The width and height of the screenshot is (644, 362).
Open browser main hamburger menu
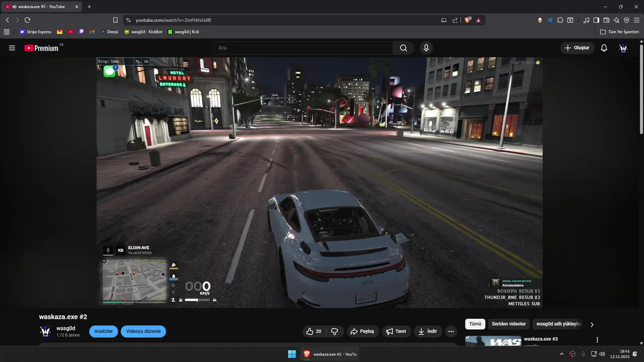(x=636, y=20)
